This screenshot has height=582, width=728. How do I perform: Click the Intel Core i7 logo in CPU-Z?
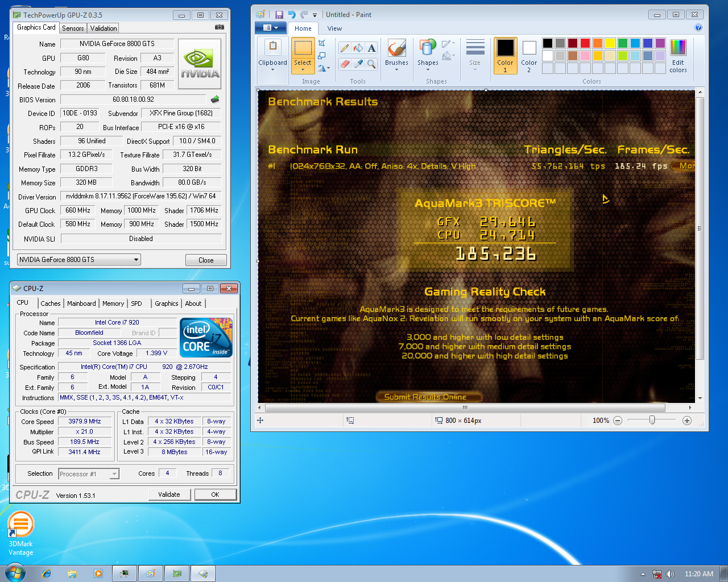[206, 337]
